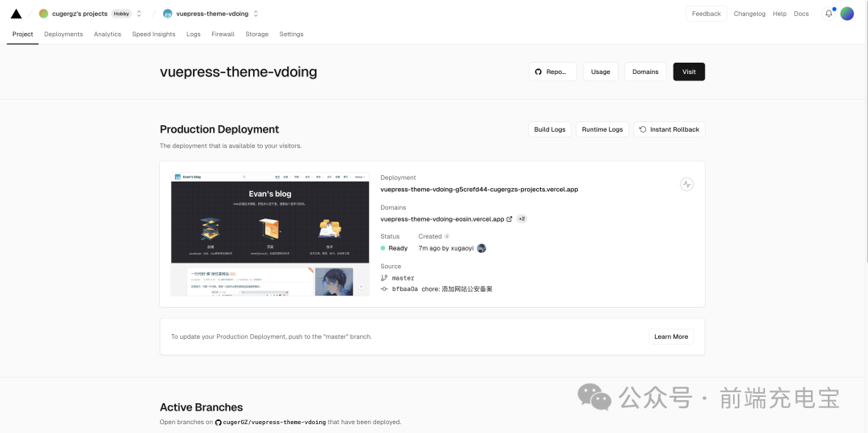Click the Learn More button
The image size is (868, 433).
pyautogui.click(x=671, y=337)
